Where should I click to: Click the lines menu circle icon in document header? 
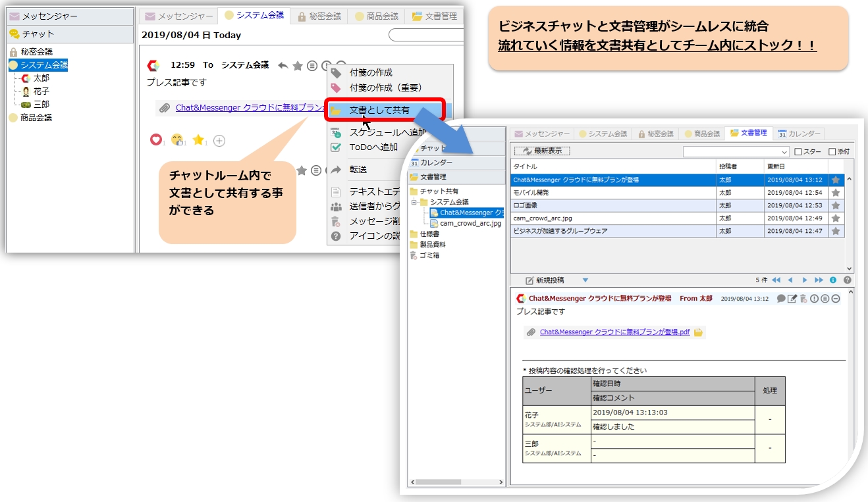(825, 299)
